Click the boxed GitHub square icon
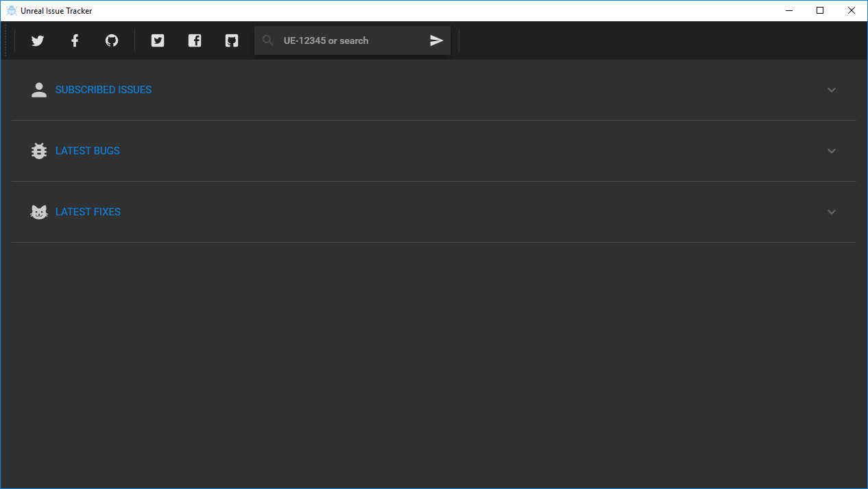Screen dimensions: 868x489 click(x=232, y=40)
